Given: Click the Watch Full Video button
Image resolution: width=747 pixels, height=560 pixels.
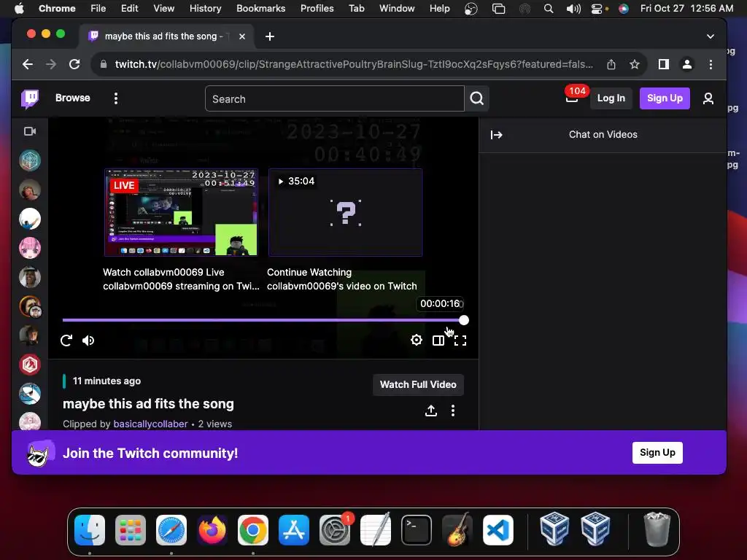Looking at the screenshot, I should coord(418,385).
